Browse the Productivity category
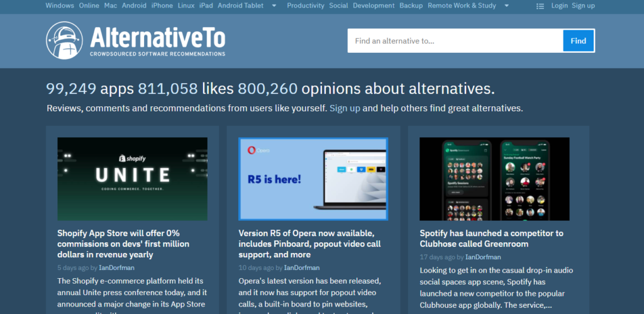Viewport: 644px width, 314px height. [306, 6]
